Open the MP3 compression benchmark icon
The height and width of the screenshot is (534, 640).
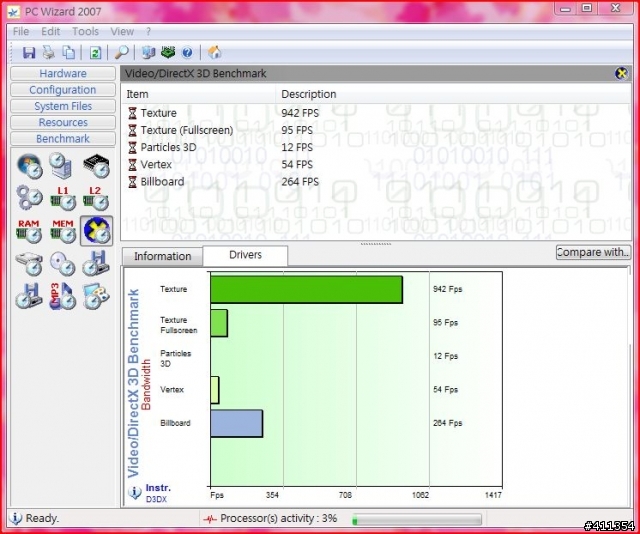click(x=62, y=295)
